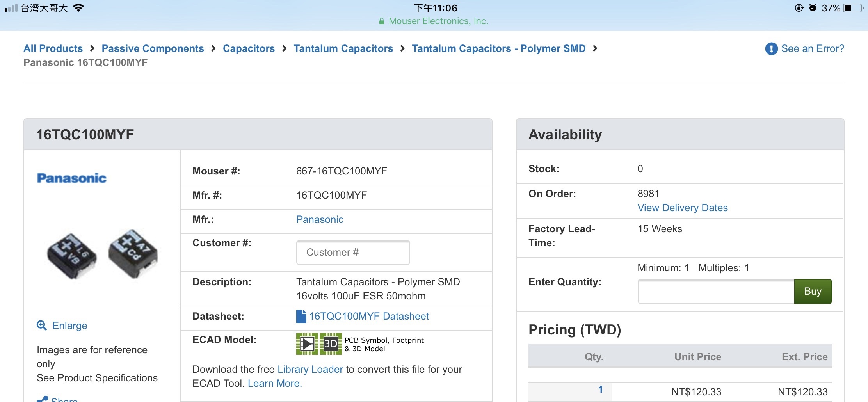
Task: Click the Mouser # value 667-16TQC100MYF
Action: [342, 171]
